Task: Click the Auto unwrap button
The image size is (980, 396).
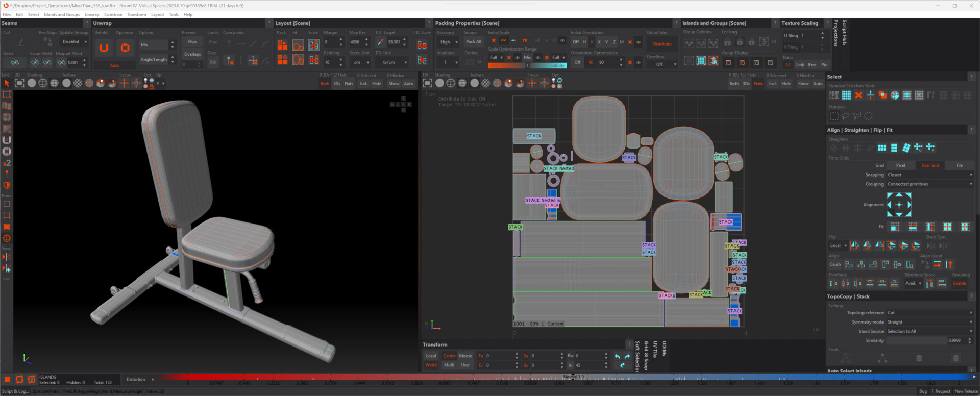Action: coord(114,65)
